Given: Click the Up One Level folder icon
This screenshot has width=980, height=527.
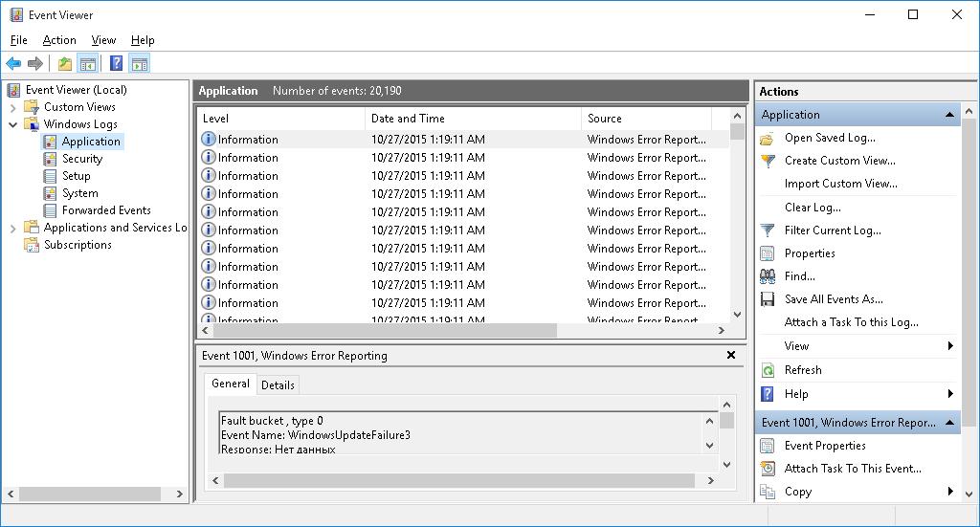Looking at the screenshot, I should [64, 64].
